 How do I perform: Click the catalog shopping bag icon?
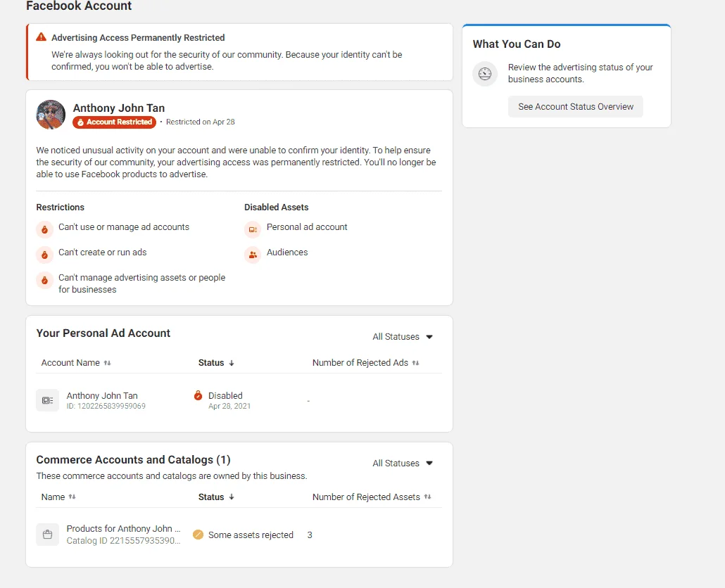48,535
